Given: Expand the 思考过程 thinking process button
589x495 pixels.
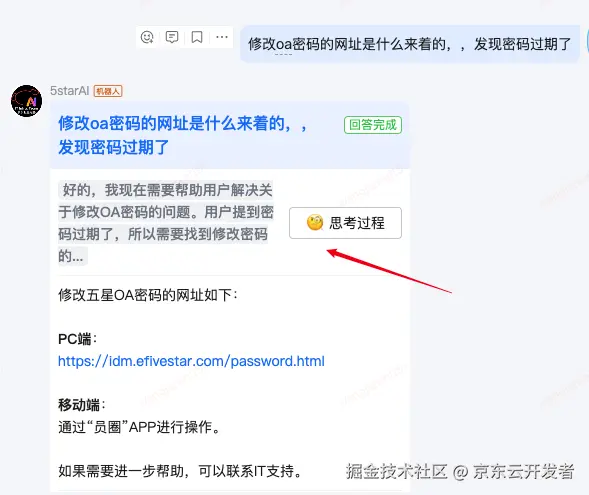Looking at the screenshot, I should 345,223.
